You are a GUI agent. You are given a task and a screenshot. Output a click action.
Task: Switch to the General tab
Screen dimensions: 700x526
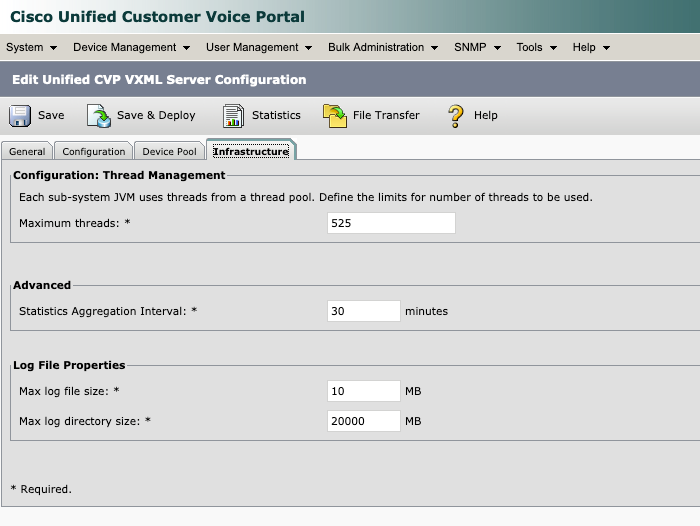[28, 152]
